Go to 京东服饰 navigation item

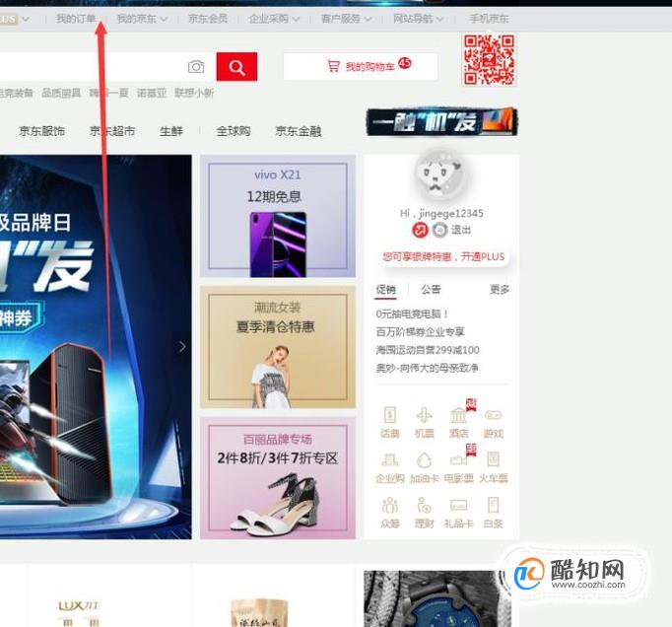(42, 131)
